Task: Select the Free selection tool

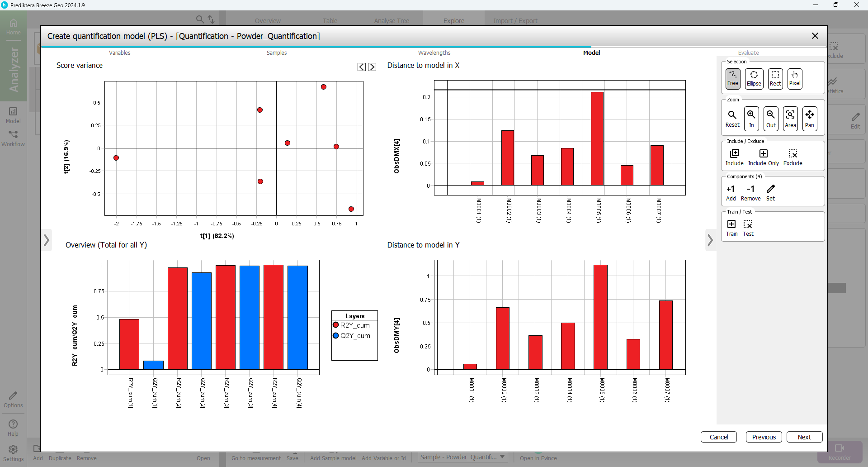Action: coord(732,79)
